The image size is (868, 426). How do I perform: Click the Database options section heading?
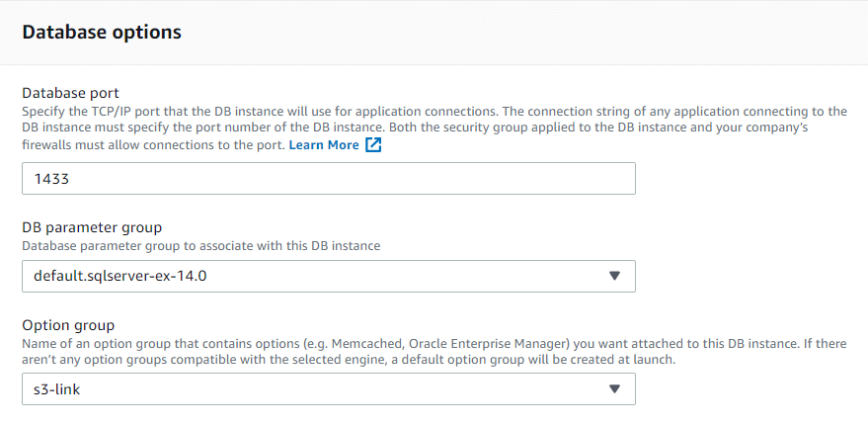102,32
